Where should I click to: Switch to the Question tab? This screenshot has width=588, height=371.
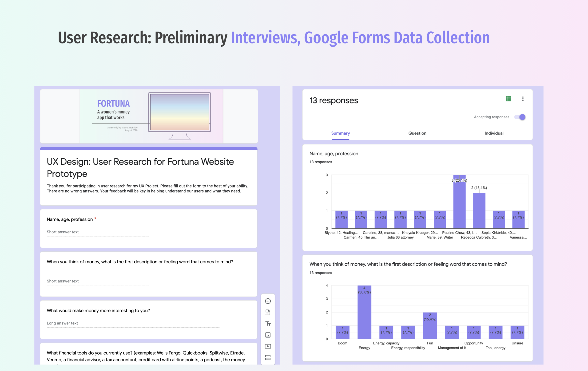point(417,133)
